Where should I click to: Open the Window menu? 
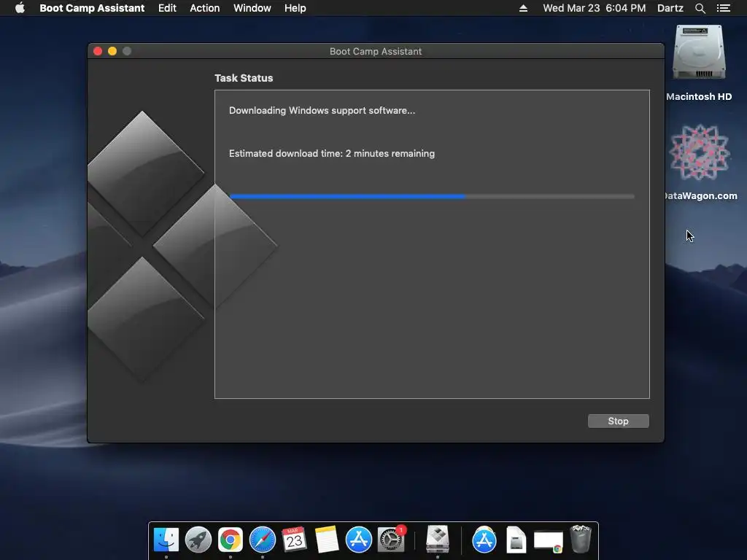(252, 8)
